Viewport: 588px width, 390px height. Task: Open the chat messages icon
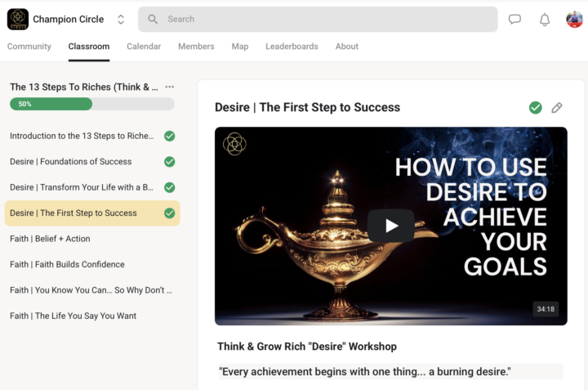coord(514,19)
